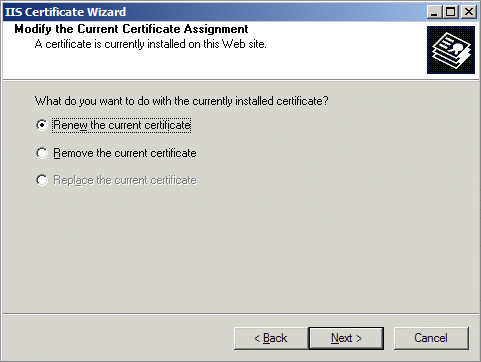Proceed with the Next > button
The image size is (481, 362).
point(346,338)
